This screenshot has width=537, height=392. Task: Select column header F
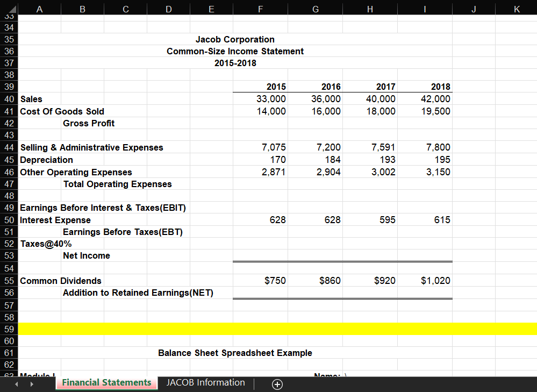point(260,9)
